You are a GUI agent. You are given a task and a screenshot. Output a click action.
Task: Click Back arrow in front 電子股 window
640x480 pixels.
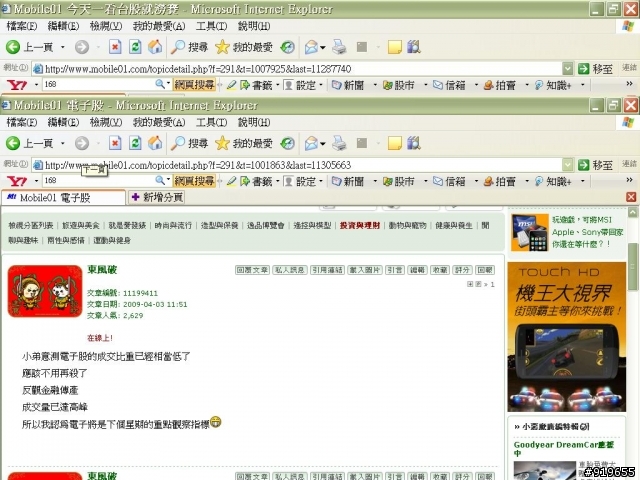coord(13,143)
